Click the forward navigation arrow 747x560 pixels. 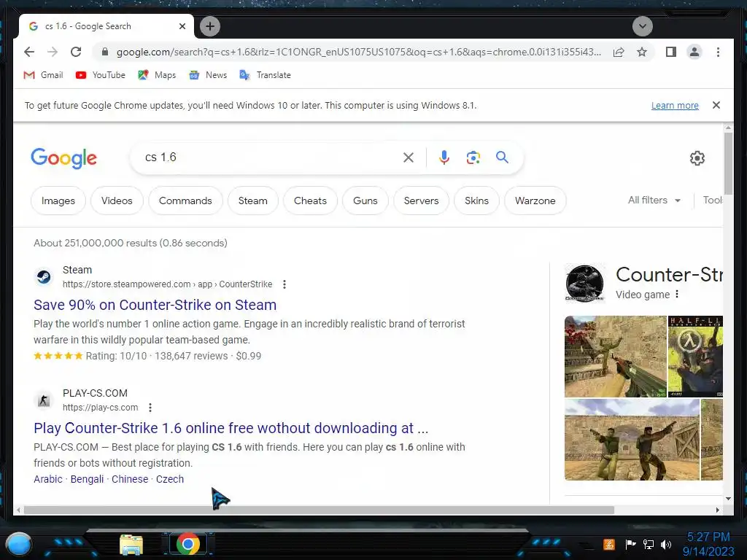pyautogui.click(x=53, y=52)
